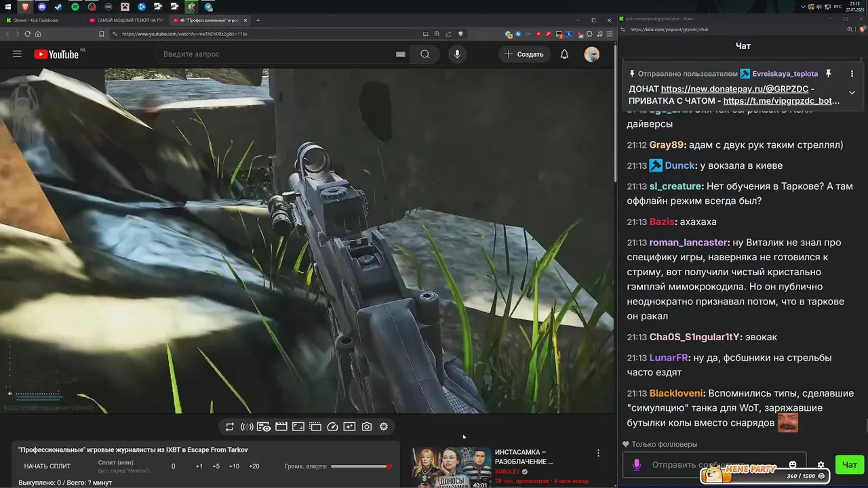Open Kick chat settings gear
The image size is (868, 488).
click(821, 465)
